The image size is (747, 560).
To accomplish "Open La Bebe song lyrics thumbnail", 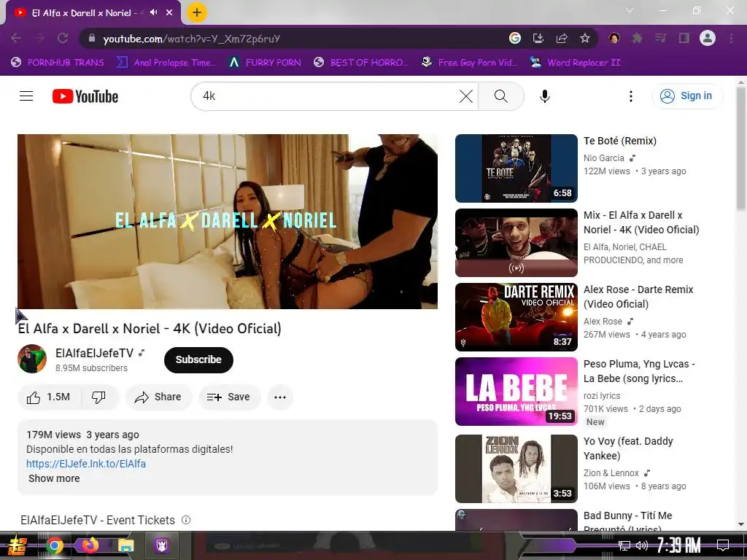I will tap(516, 392).
